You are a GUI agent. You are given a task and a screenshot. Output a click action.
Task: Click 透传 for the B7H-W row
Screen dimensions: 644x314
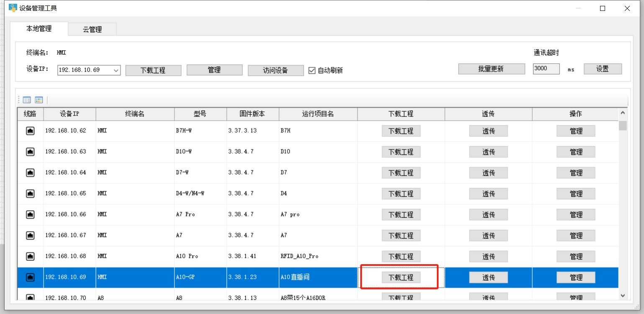coord(488,131)
